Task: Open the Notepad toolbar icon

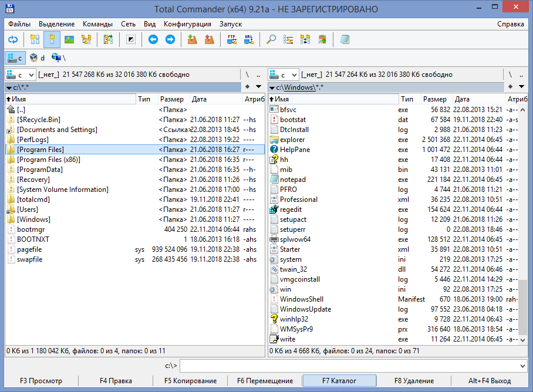Action: 345,40
